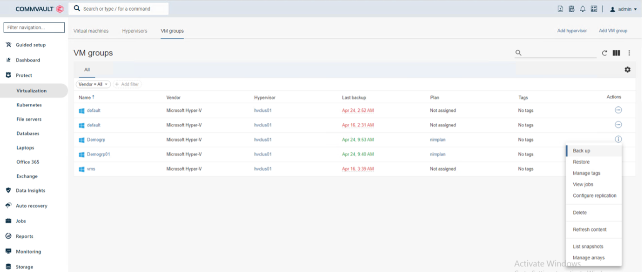
Task: Open actions menu for first default row
Action: coord(618,110)
